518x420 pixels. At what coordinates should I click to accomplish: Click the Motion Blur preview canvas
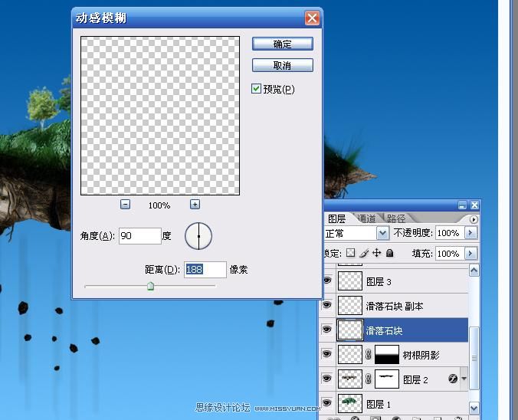[160, 116]
